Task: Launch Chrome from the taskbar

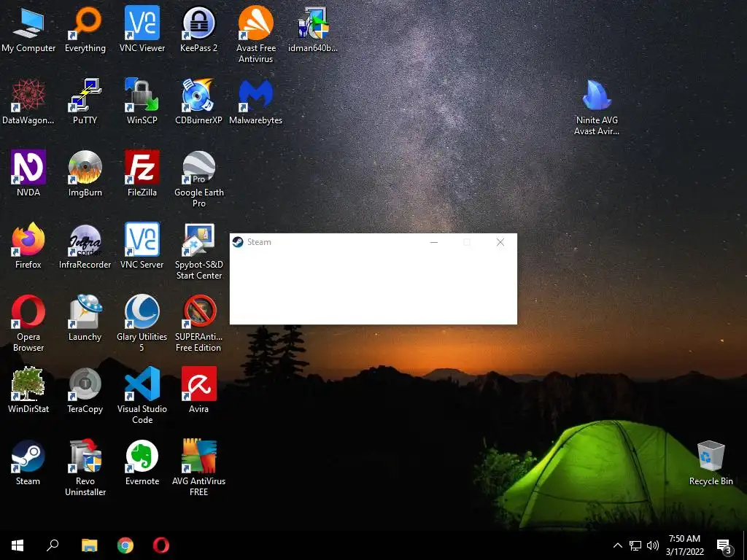Action: [x=125, y=545]
